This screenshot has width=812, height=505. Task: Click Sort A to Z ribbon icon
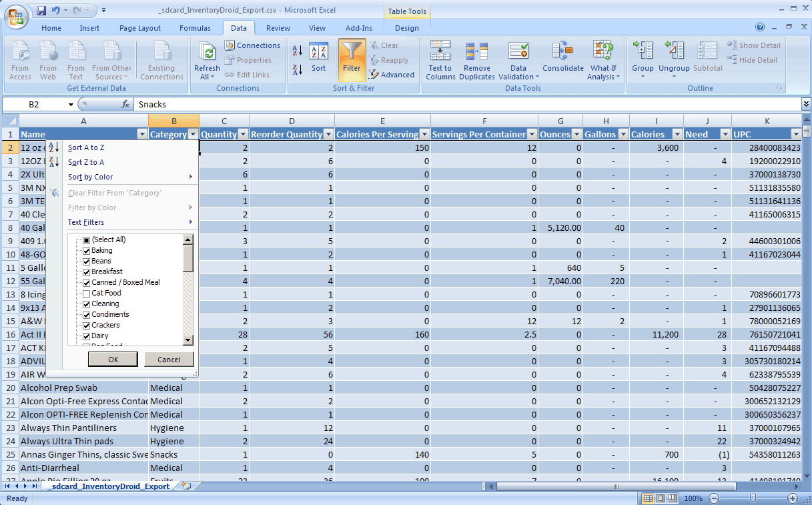[x=298, y=51]
